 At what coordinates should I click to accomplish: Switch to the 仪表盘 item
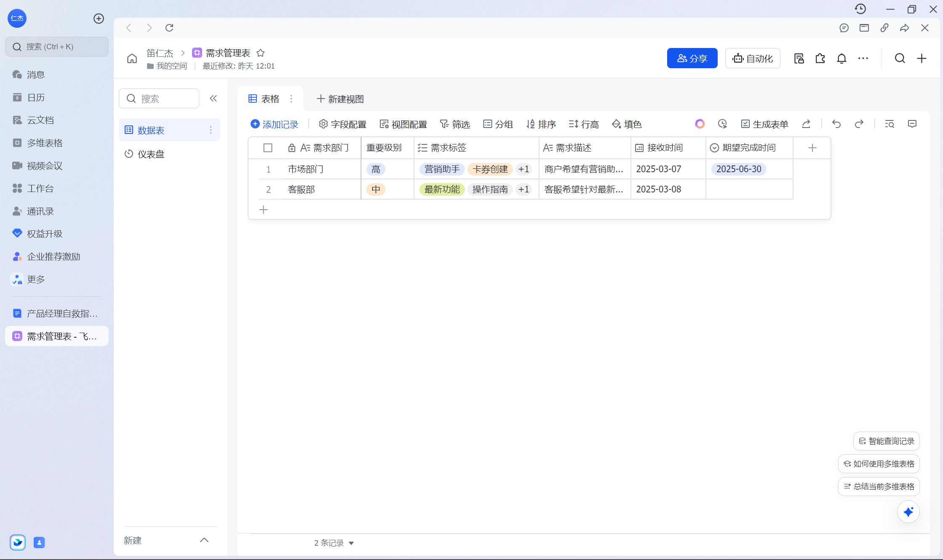(x=151, y=154)
